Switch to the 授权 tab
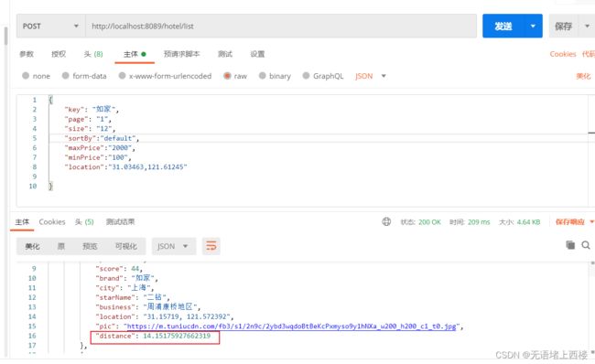 (x=59, y=54)
